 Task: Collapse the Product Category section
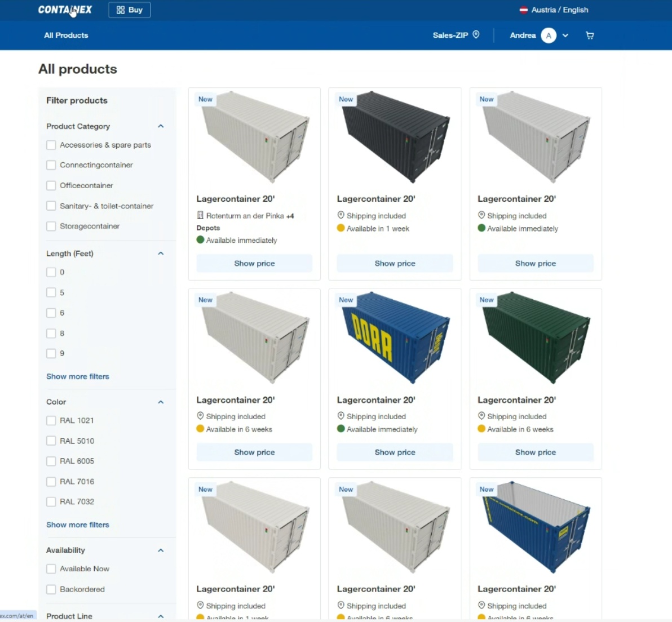pyautogui.click(x=161, y=126)
